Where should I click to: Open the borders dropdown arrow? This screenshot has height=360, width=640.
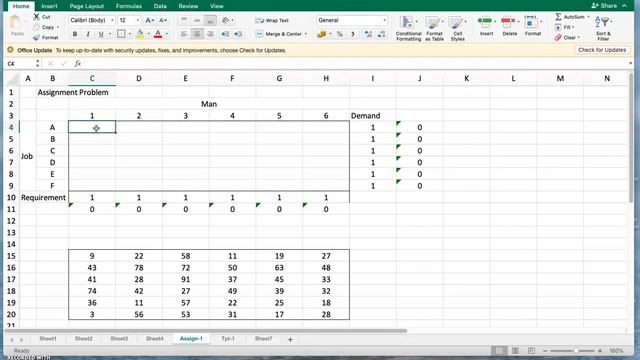130,34
